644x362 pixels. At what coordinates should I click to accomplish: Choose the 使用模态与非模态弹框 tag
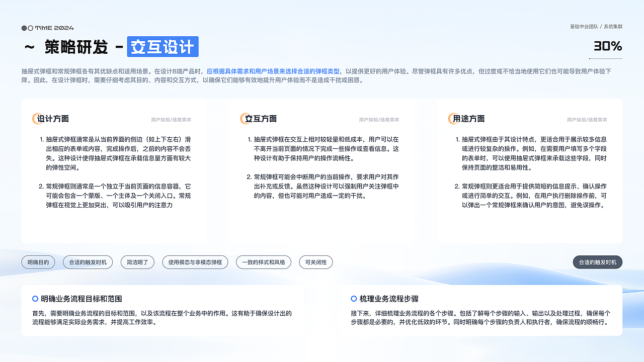tap(195, 262)
